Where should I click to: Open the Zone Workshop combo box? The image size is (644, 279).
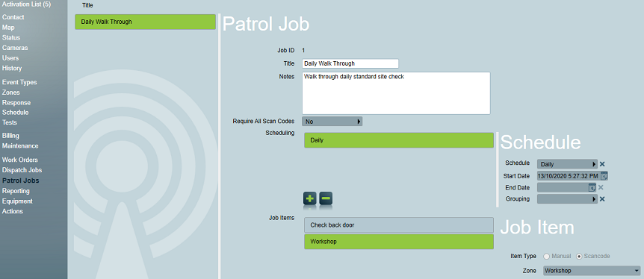(592, 271)
